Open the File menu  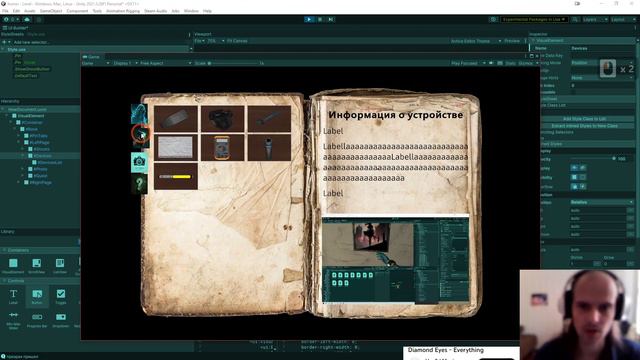[x=5, y=11]
